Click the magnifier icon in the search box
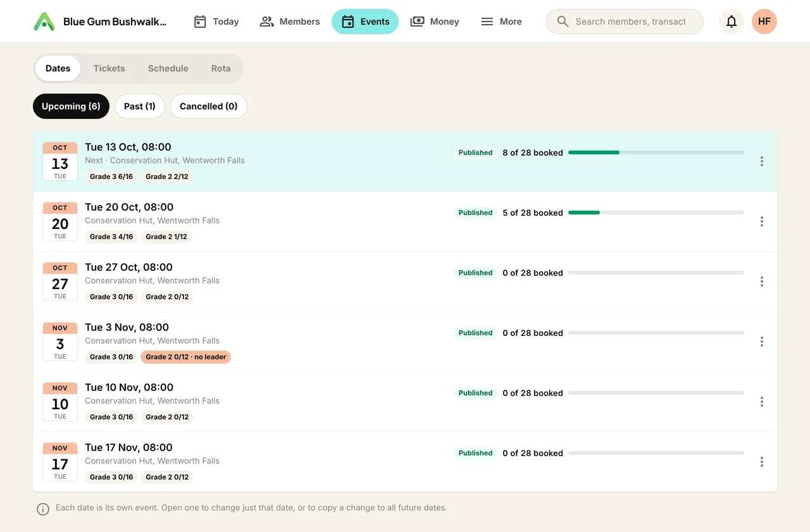Screen dimensions: 810x532 coord(563,22)
